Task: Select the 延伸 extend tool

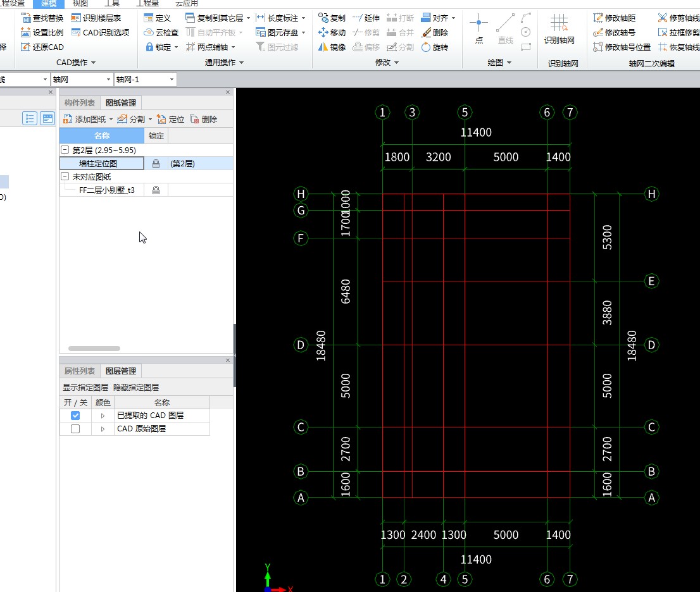Action: coord(366,18)
